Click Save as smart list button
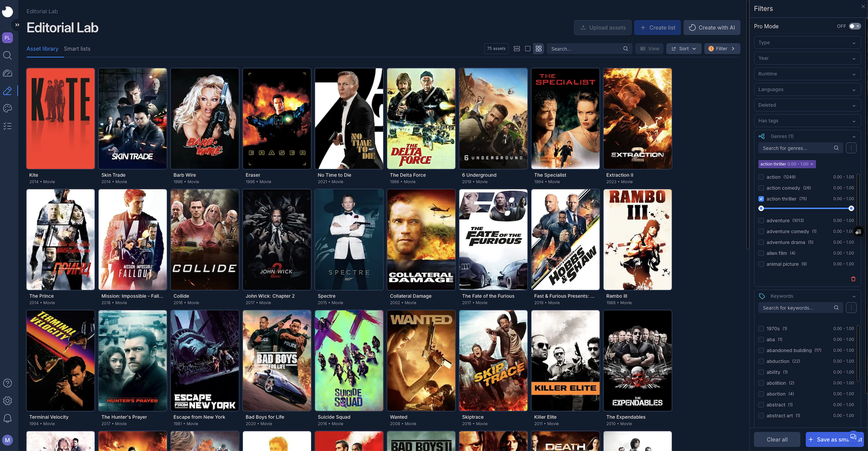 pos(835,439)
